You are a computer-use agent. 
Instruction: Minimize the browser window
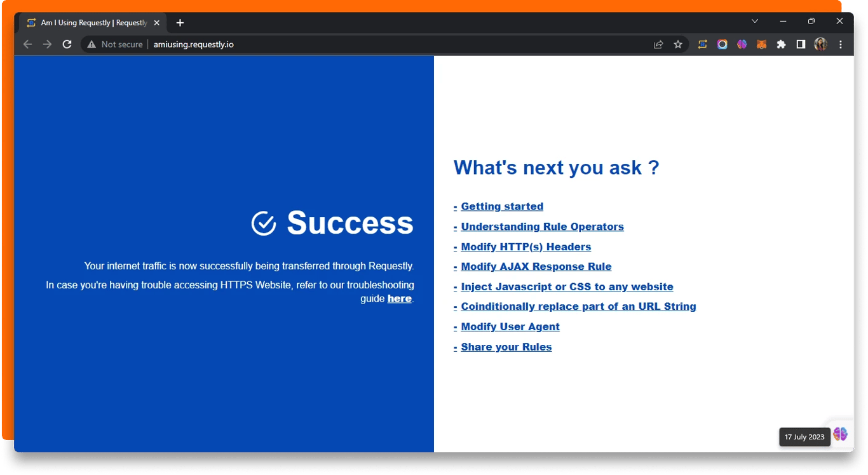pos(783,21)
